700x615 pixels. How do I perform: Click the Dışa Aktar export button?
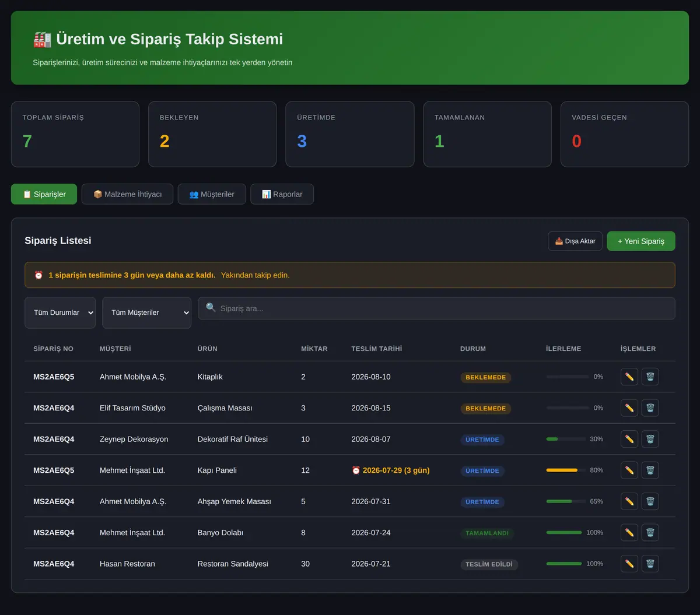tap(575, 241)
